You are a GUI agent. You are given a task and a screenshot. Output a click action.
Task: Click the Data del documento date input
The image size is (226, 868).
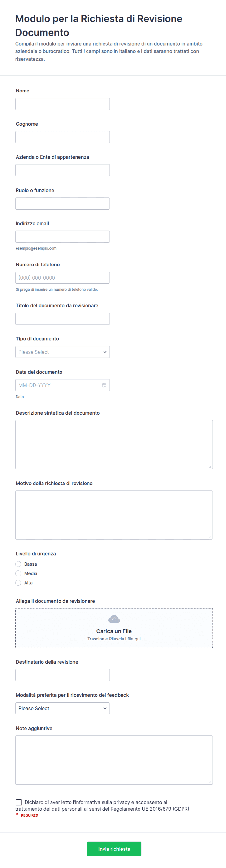pos(62,385)
